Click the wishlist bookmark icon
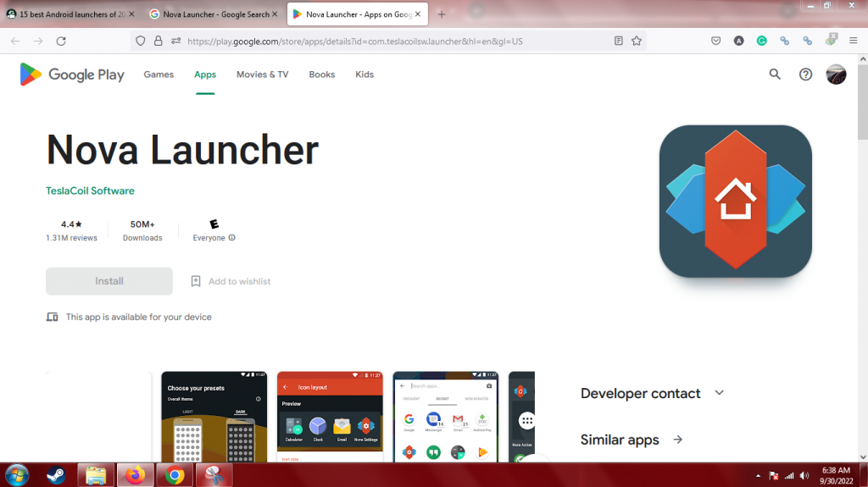This screenshot has height=487, width=868. pyautogui.click(x=196, y=281)
